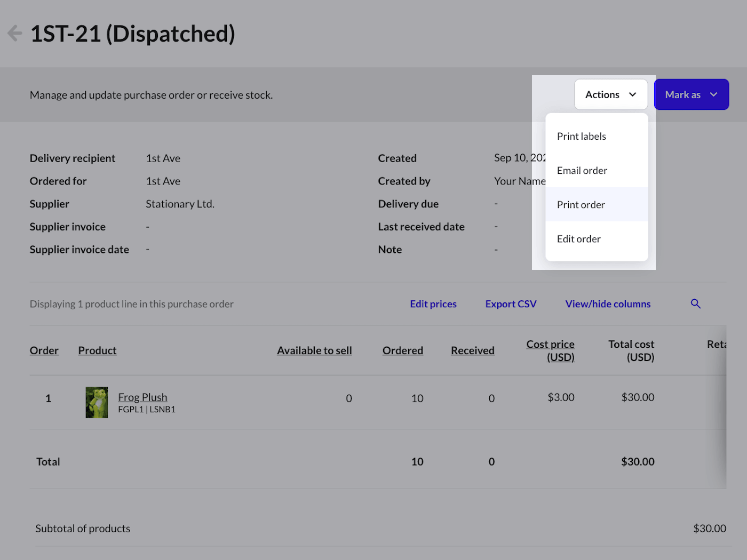Export the order as CSV
The height and width of the screenshot is (560, 747).
click(511, 303)
